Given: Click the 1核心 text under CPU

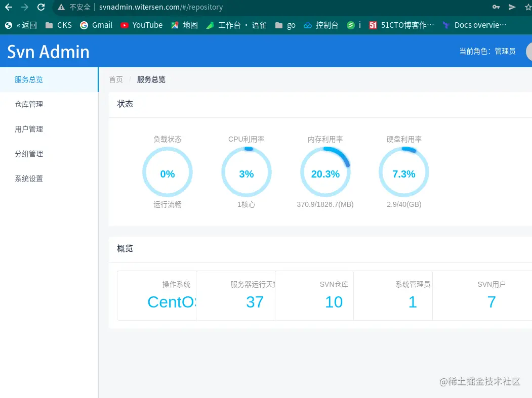Looking at the screenshot, I should [x=247, y=204].
